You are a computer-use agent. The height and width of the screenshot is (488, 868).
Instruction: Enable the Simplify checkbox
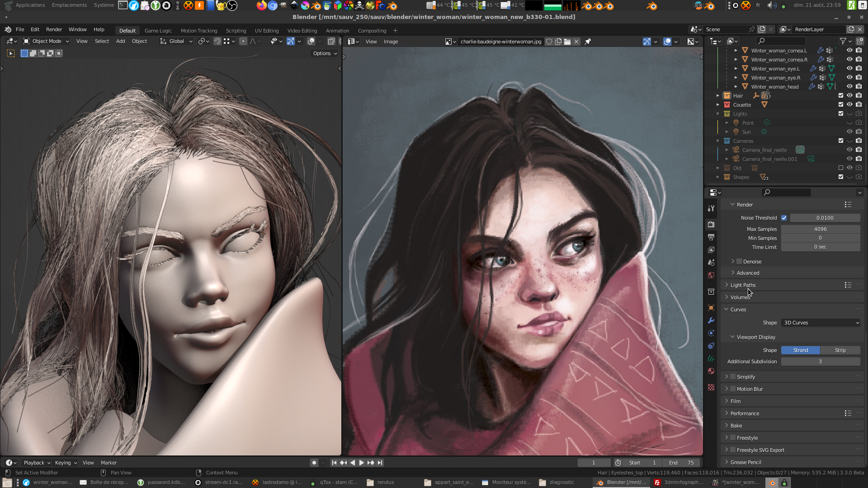coord(733,377)
